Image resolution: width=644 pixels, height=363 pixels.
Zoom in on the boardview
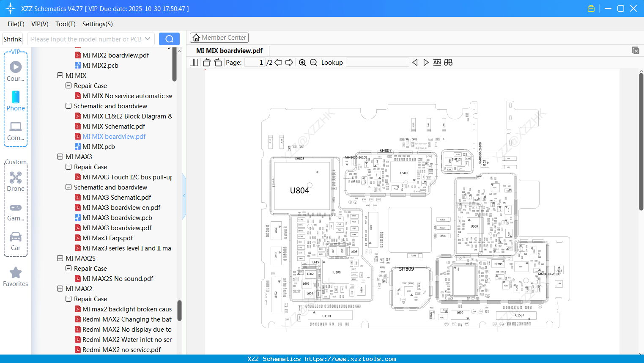(302, 63)
